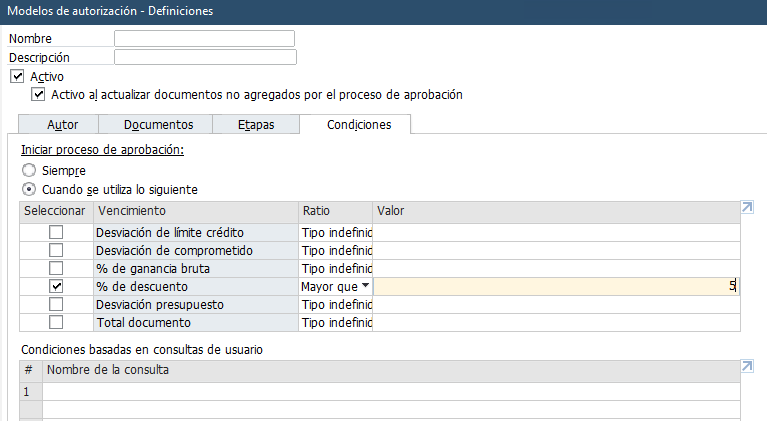
Task: Uncheck the % de descuento condition
Action: [56, 286]
